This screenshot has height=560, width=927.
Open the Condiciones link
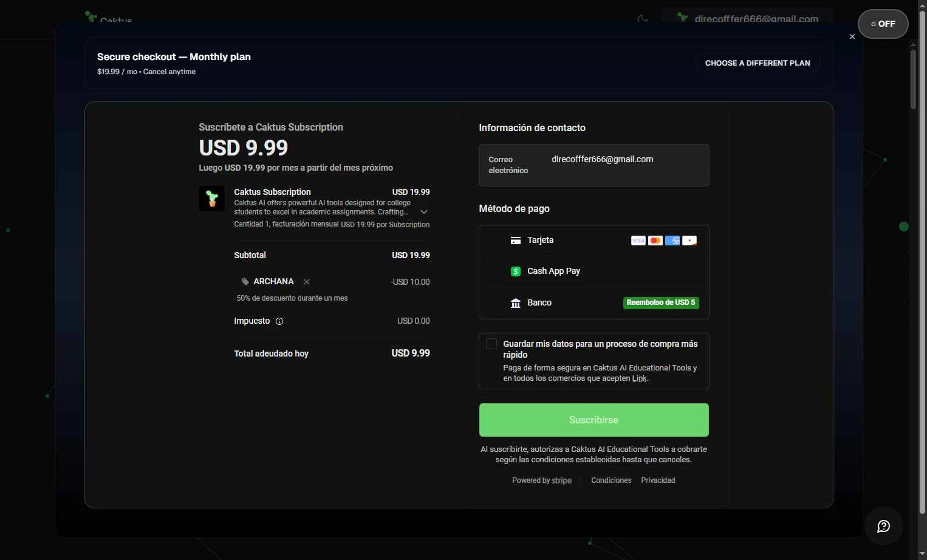pyautogui.click(x=611, y=480)
